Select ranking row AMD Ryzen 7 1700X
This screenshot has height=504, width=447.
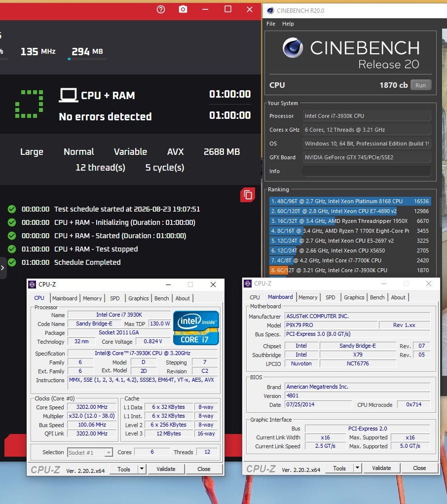[350, 231]
